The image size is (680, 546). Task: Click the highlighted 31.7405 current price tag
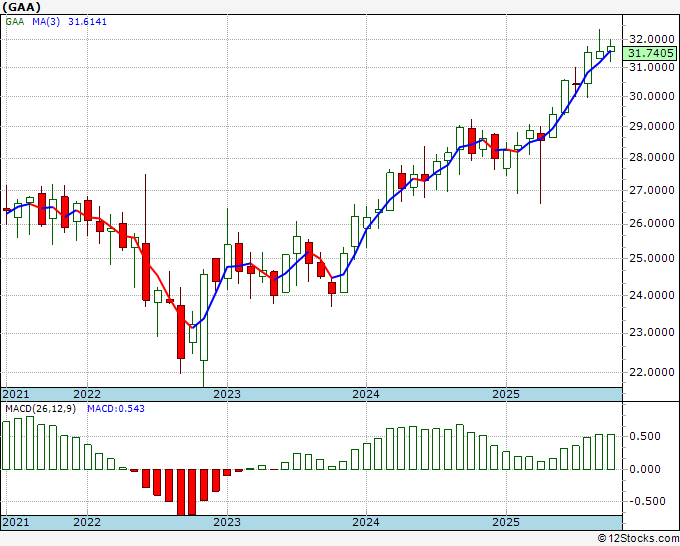(x=650, y=53)
